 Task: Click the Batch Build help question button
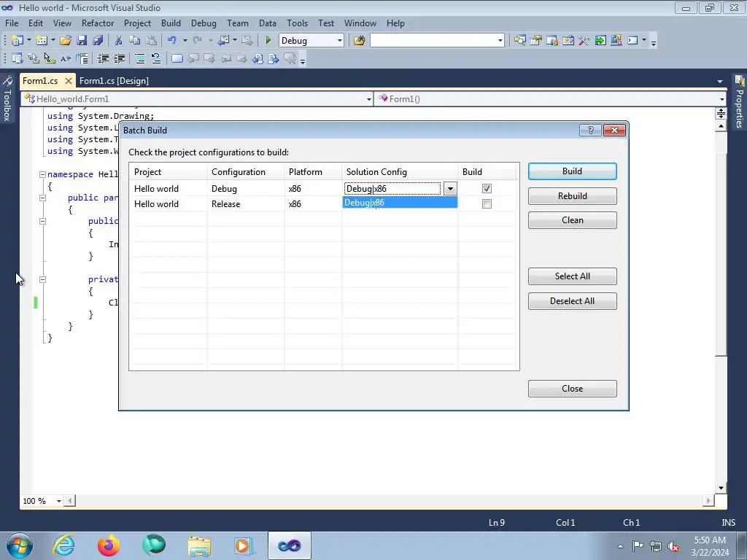tap(590, 131)
